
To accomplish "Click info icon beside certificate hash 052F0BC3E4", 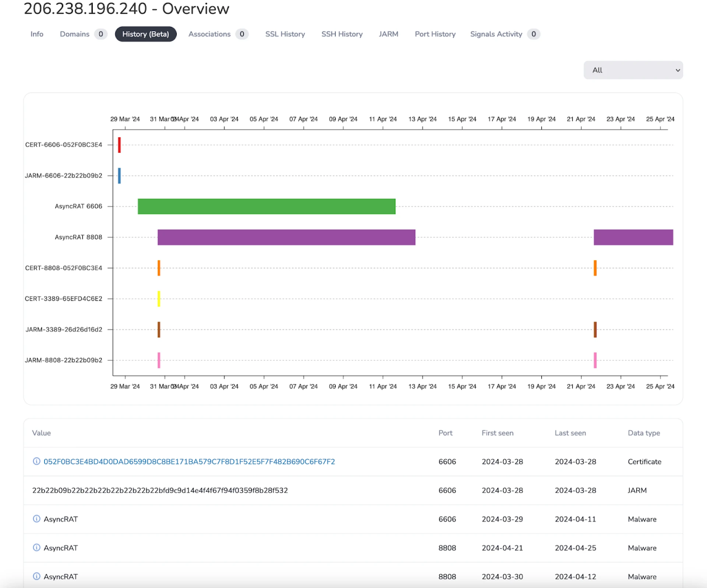I will click(x=37, y=461).
